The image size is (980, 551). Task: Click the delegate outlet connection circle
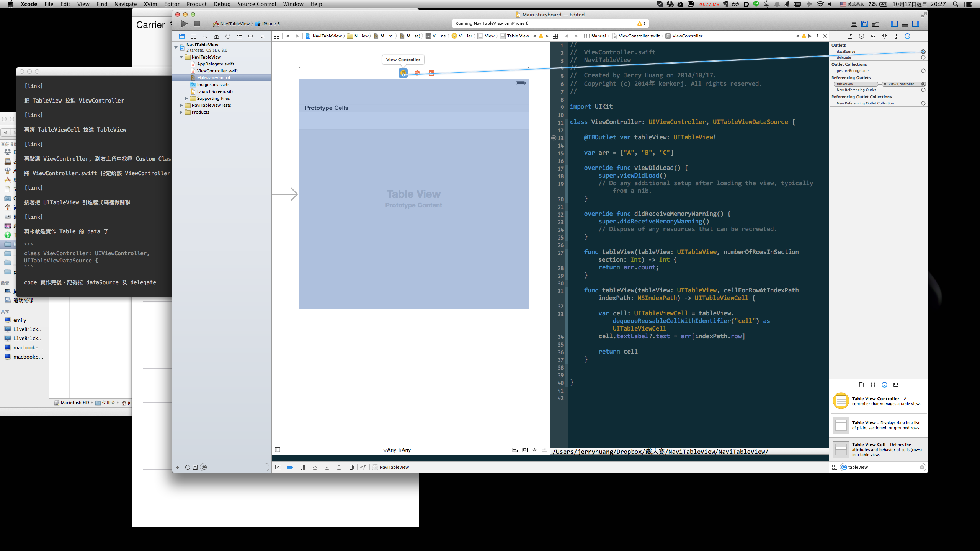point(923,57)
